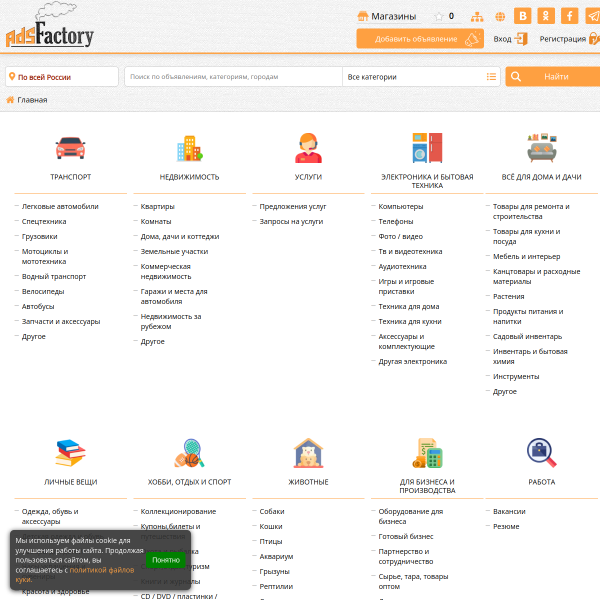The width and height of the screenshot is (600, 600).
Task: Open the Магазины shops link
Action: click(x=387, y=16)
